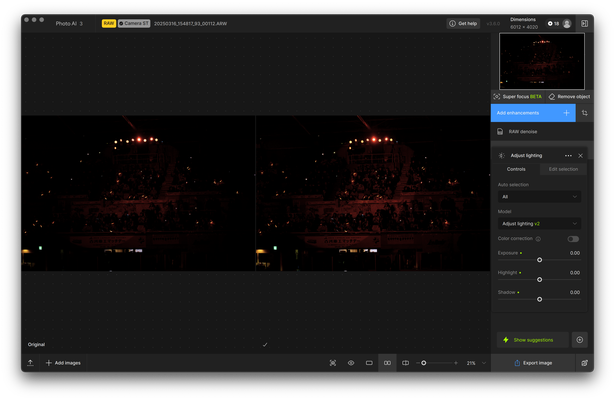Adjust the Shadow slider handle
Viewport: 615px width, 400px height.
click(539, 299)
